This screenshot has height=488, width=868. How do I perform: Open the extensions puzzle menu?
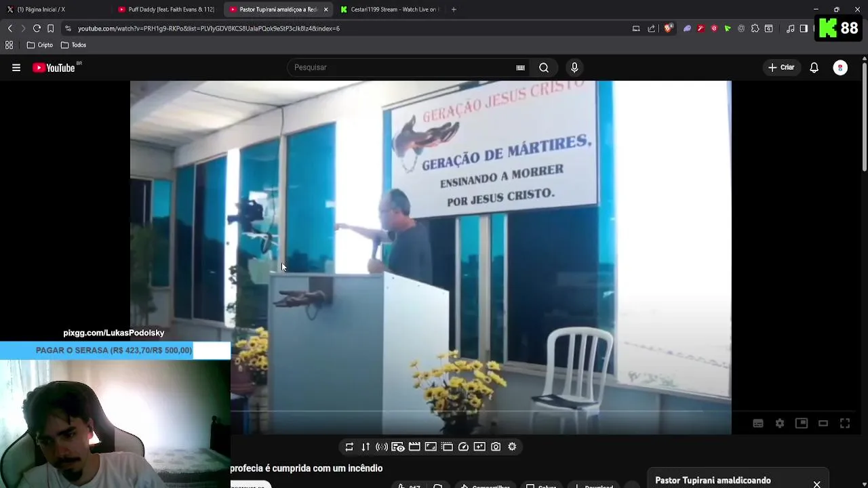755,28
